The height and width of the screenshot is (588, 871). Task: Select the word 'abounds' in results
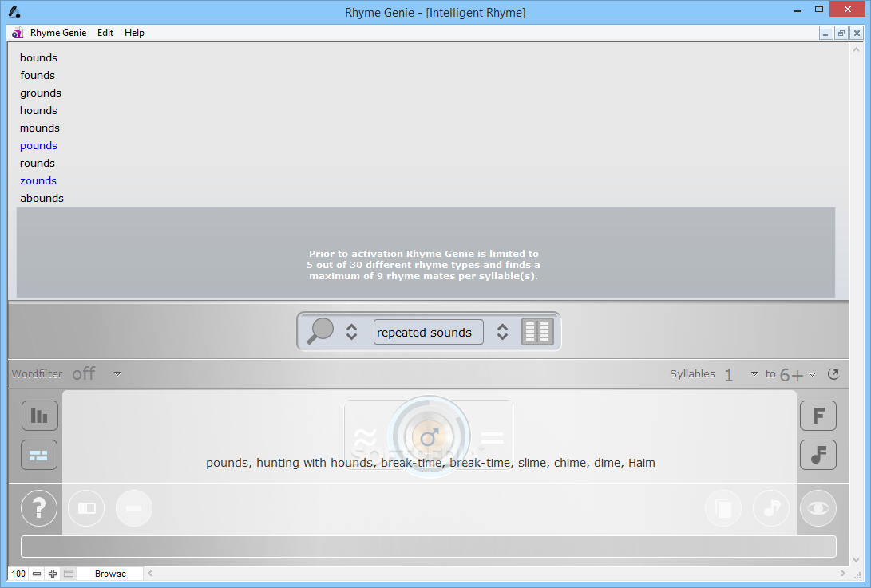42,198
